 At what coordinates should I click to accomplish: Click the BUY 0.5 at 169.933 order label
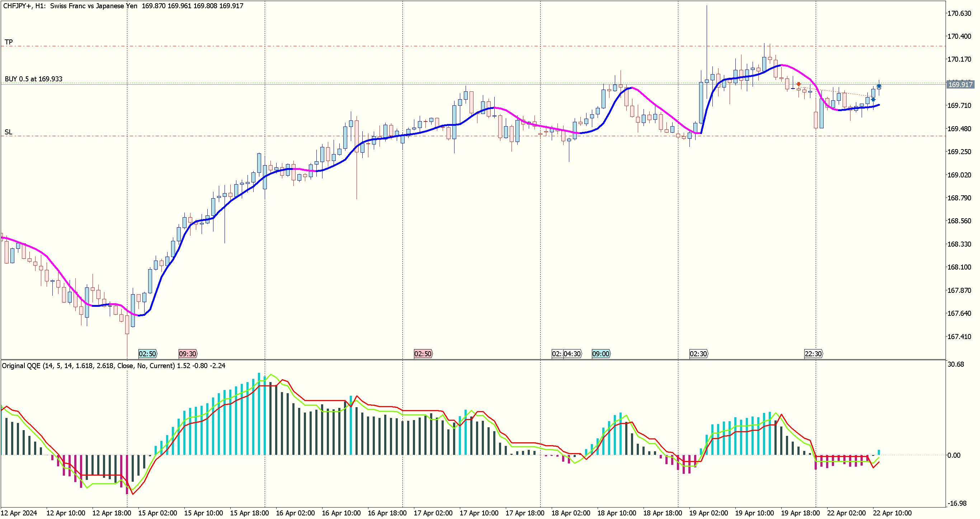click(x=33, y=79)
